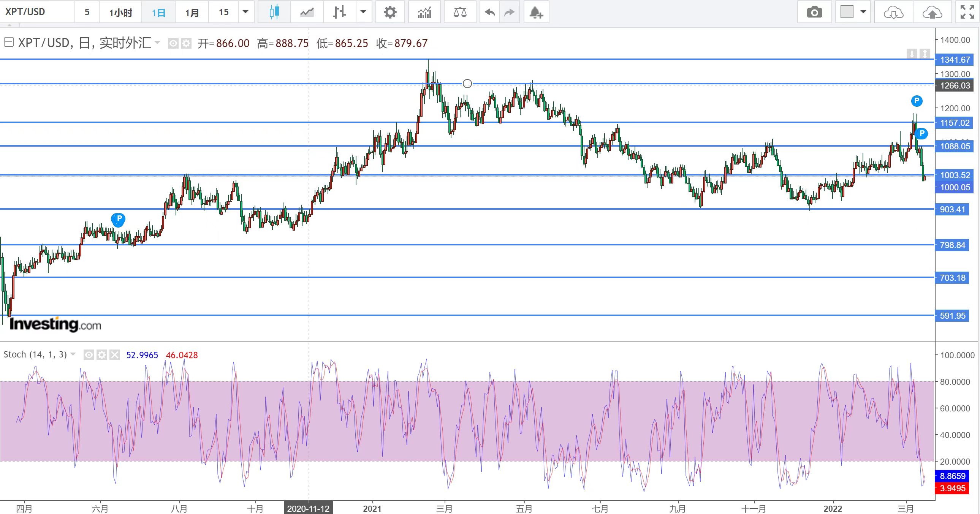Screen dimensions: 980x514
Task: Select the candlestick chart style icon
Action: point(274,12)
